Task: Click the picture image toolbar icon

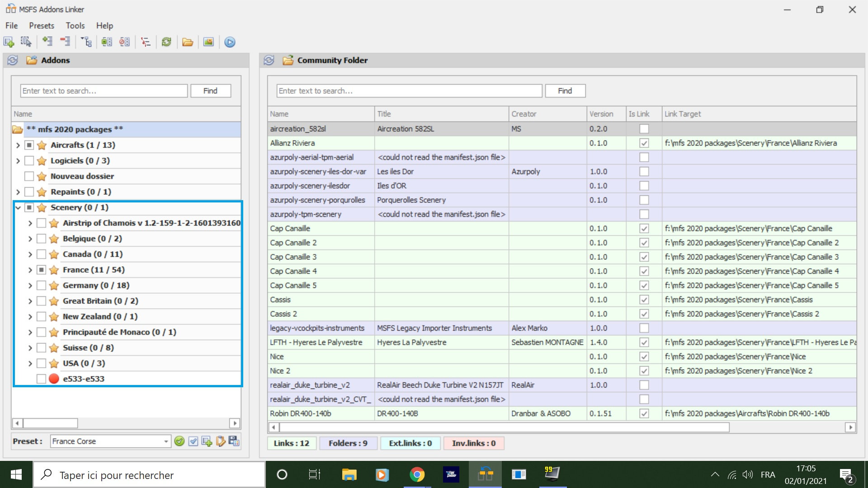Action: pyautogui.click(x=208, y=42)
